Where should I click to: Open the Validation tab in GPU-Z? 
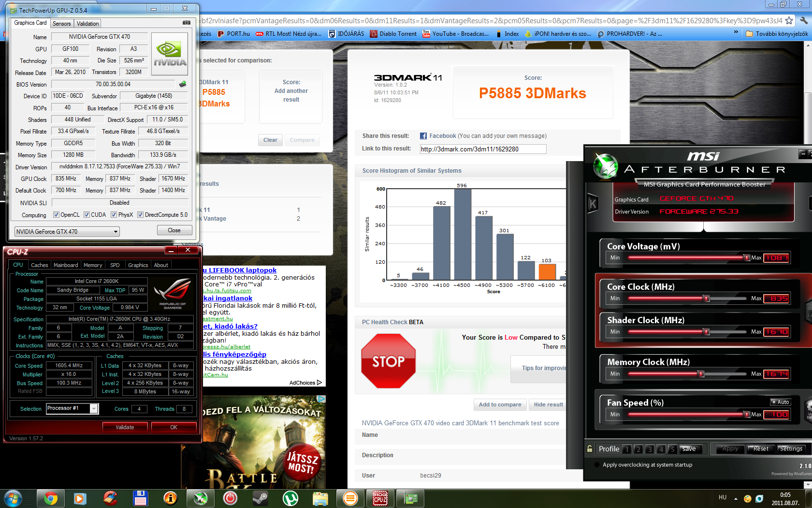coord(87,23)
